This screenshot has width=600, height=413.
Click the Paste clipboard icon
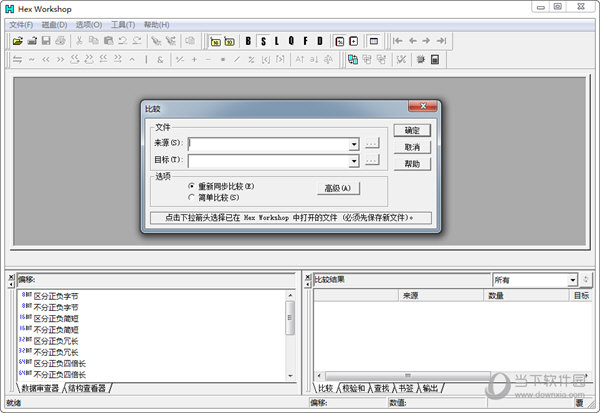pos(109,41)
